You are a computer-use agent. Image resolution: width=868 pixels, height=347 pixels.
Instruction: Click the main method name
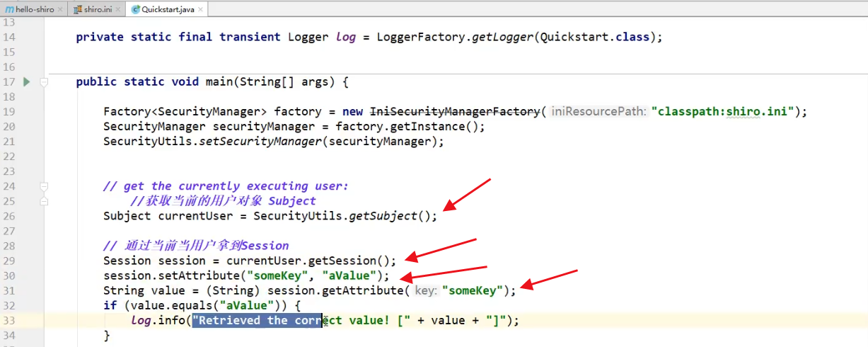[219, 81]
